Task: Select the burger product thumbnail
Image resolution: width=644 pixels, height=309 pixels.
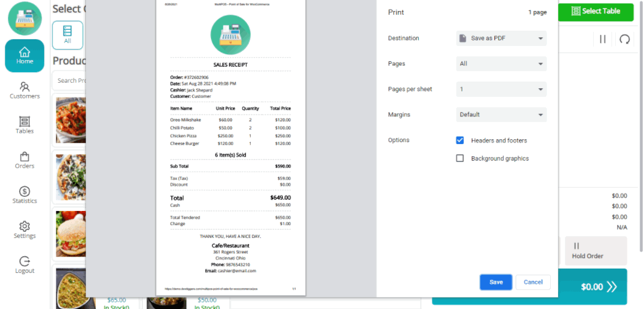Action: click(71, 234)
